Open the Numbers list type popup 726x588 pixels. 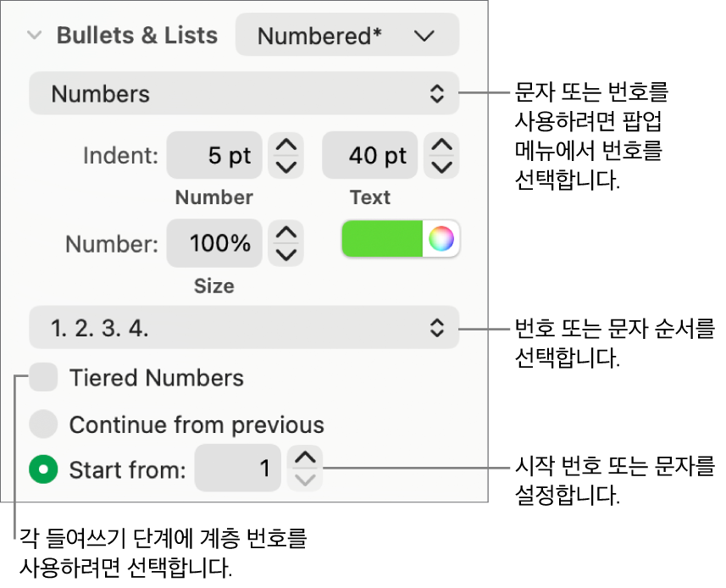[244, 94]
